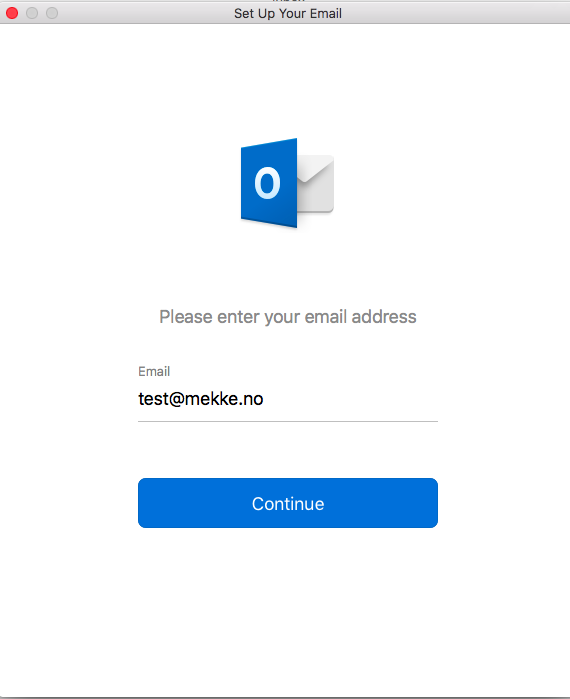Close the Set Up Your Email window

tap(12, 13)
